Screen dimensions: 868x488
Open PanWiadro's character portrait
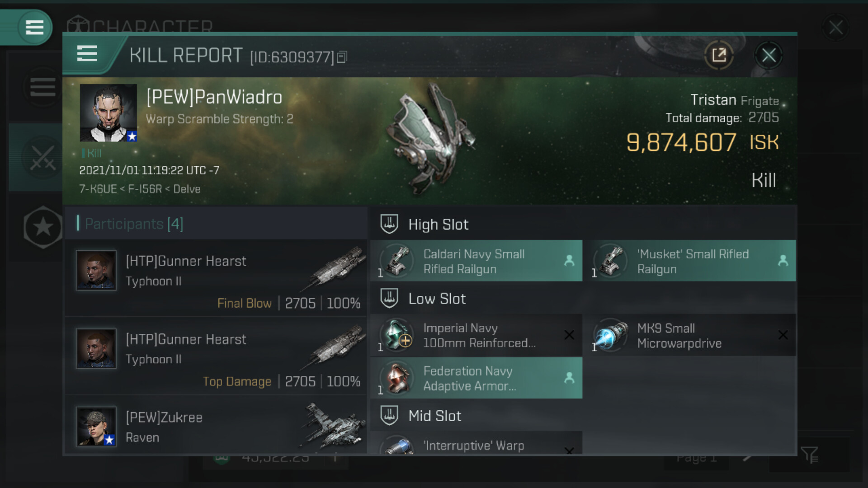pyautogui.click(x=108, y=113)
